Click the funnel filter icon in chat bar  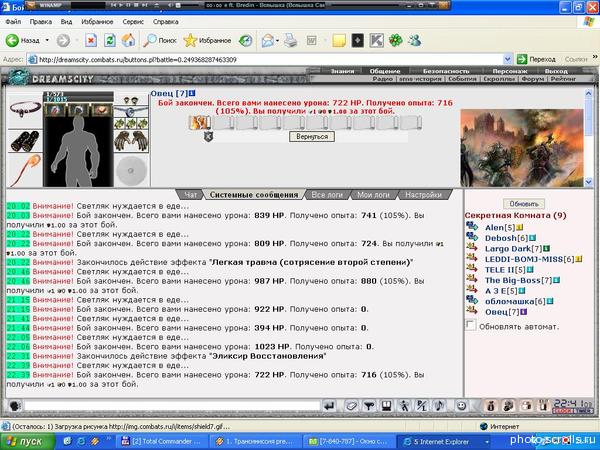coord(369,406)
